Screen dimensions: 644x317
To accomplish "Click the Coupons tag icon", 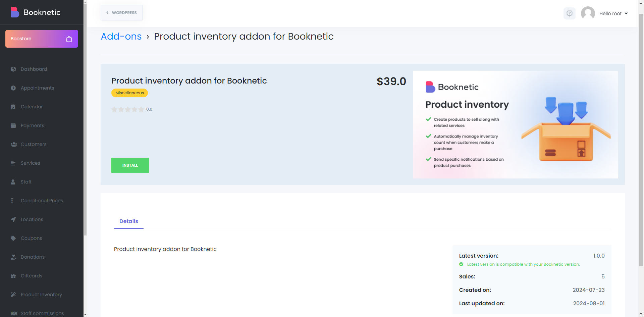I will tap(13, 238).
